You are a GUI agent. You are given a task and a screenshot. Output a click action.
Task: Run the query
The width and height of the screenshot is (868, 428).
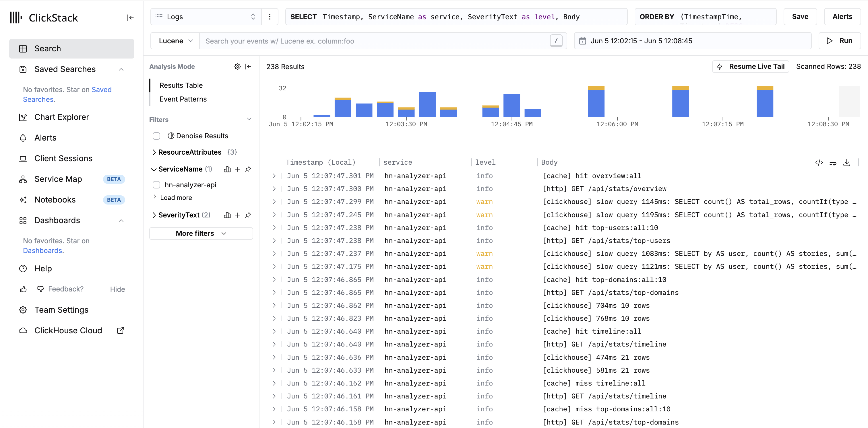[x=839, y=41]
